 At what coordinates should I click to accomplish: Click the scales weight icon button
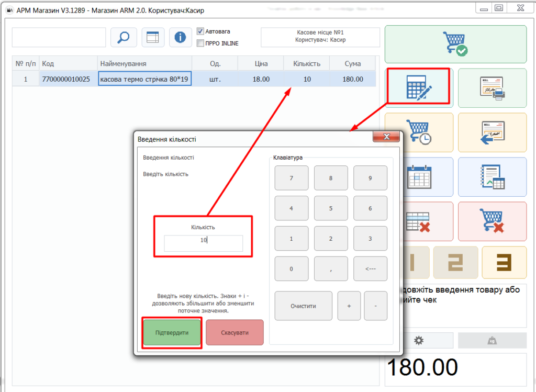tap(492, 340)
